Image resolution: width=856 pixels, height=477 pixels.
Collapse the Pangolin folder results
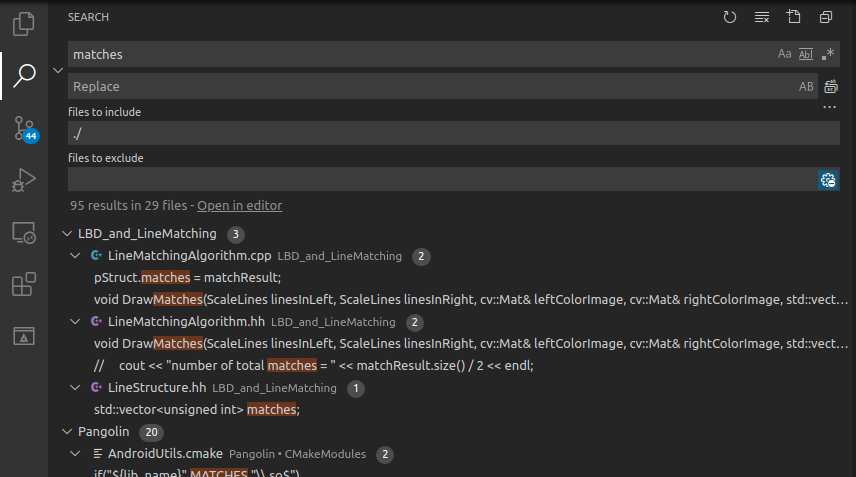click(67, 432)
